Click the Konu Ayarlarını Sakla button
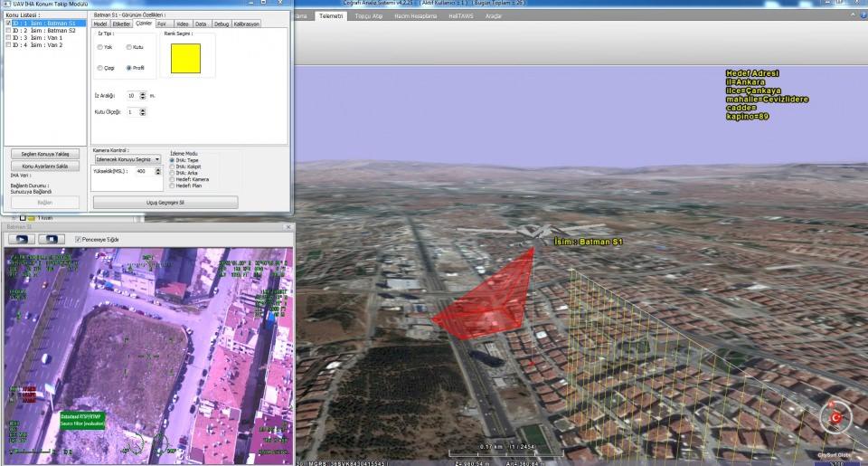 coord(45,166)
